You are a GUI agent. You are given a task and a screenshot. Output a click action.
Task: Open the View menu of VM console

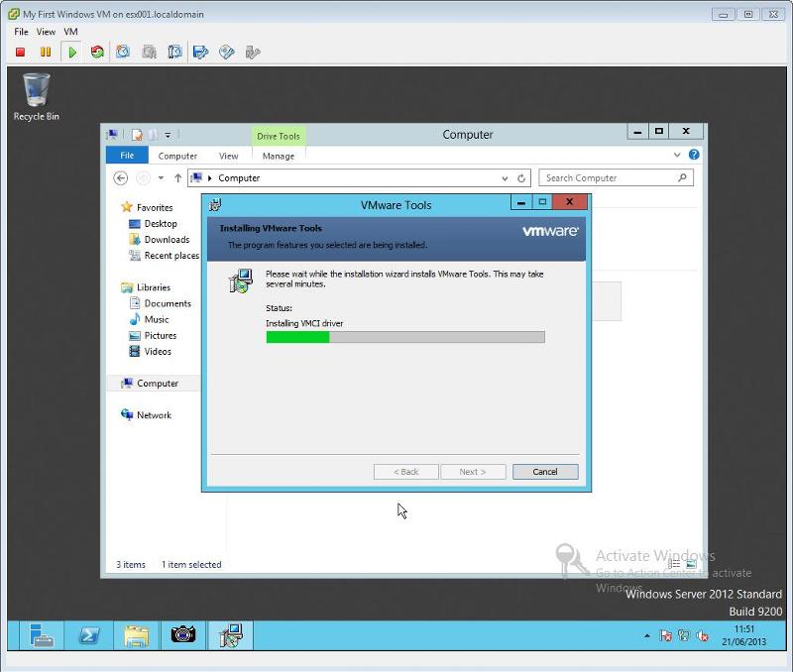tap(46, 32)
